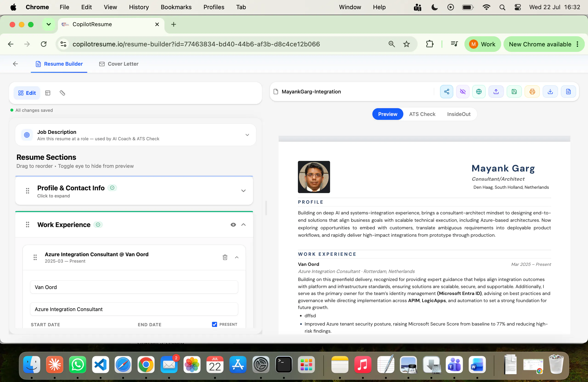Click the zoom magnifier icon in address bar

coord(392,44)
